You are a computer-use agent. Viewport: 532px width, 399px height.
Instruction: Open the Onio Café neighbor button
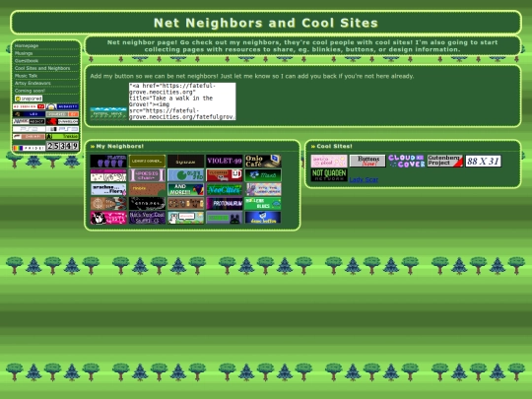tap(263, 161)
